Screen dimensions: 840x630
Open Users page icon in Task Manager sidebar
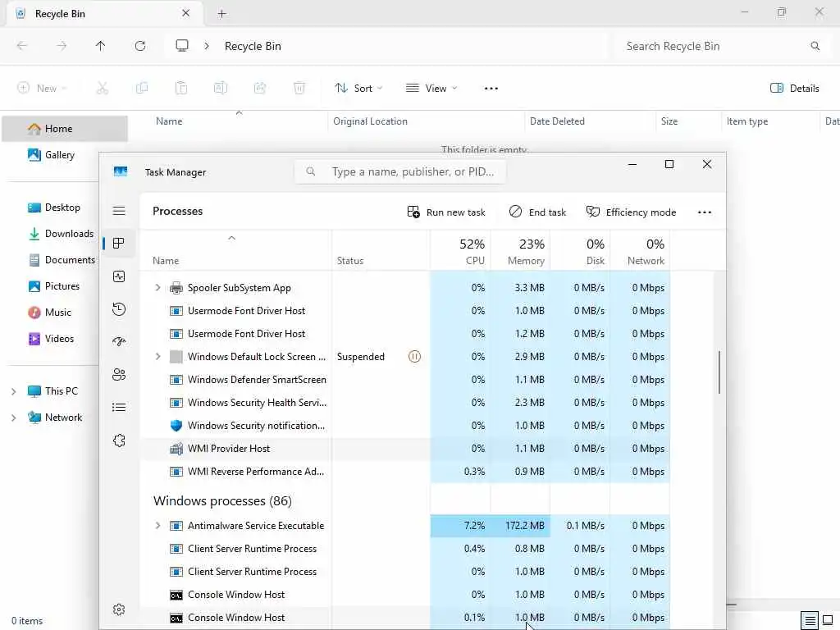[x=119, y=374]
